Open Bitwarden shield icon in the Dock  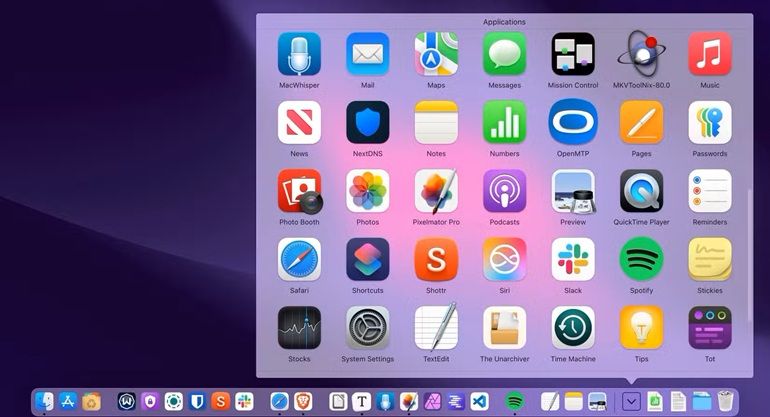pyautogui.click(x=197, y=401)
